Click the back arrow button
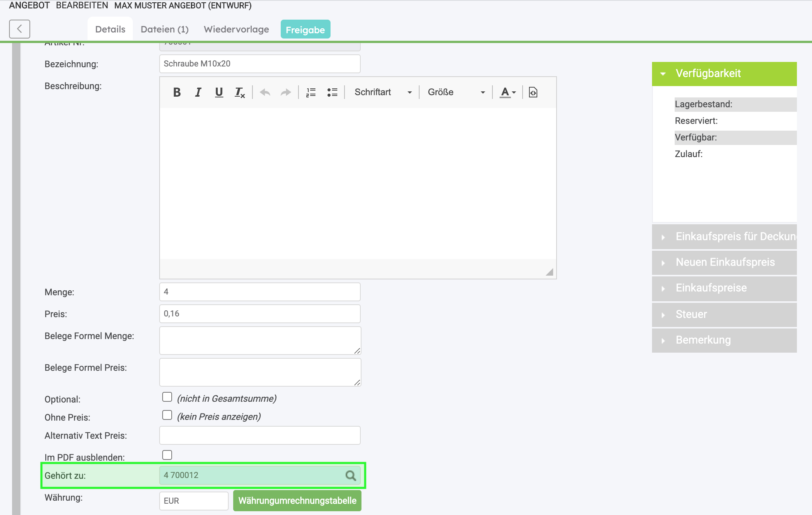 click(x=20, y=29)
